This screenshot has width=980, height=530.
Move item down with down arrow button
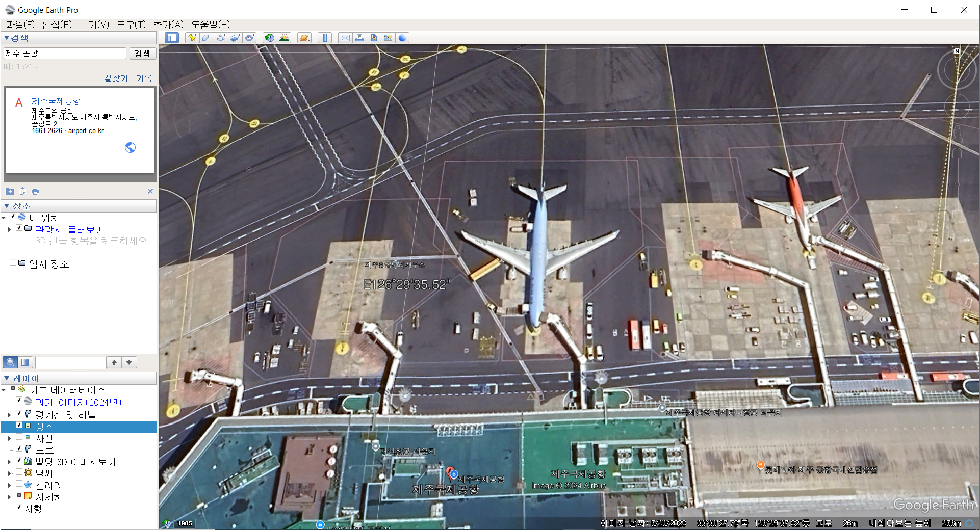[130, 362]
